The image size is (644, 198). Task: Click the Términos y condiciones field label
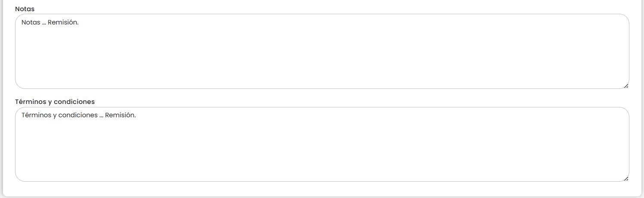pos(55,102)
